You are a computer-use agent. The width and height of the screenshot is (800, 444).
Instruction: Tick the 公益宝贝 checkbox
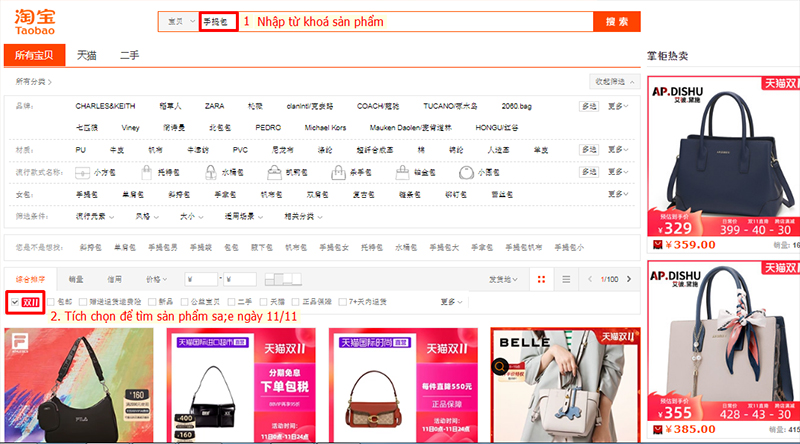(185, 302)
